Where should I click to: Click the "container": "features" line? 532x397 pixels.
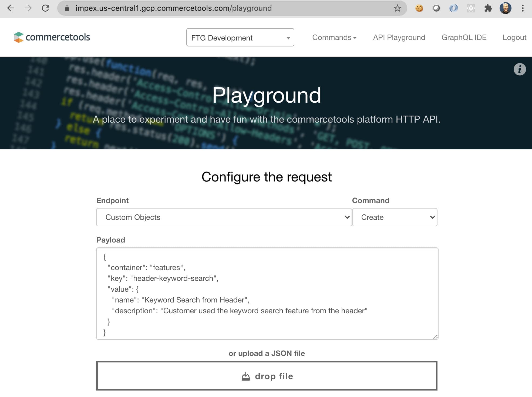pos(146,268)
